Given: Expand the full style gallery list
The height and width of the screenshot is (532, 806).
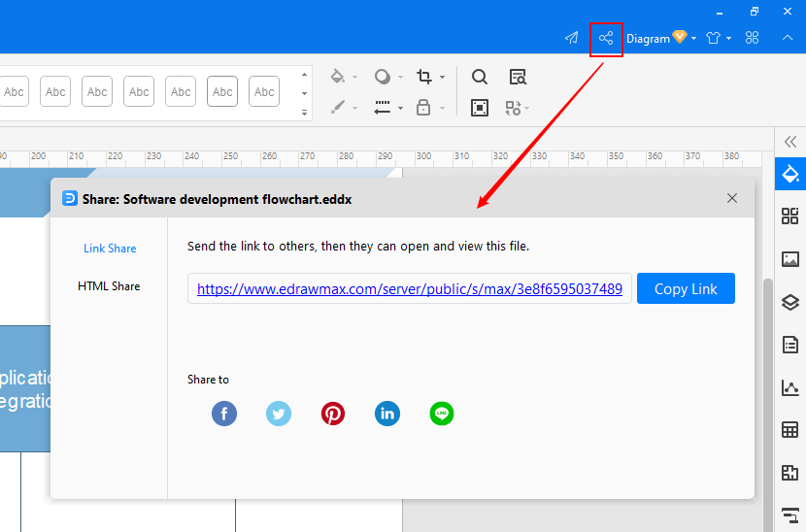Looking at the screenshot, I should [304, 113].
